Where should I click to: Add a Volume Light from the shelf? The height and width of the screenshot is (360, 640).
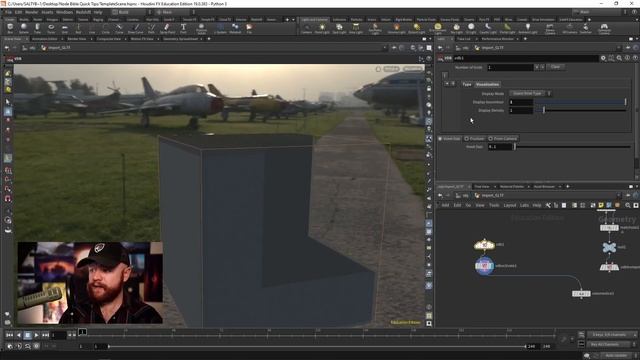(x=396, y=29)
